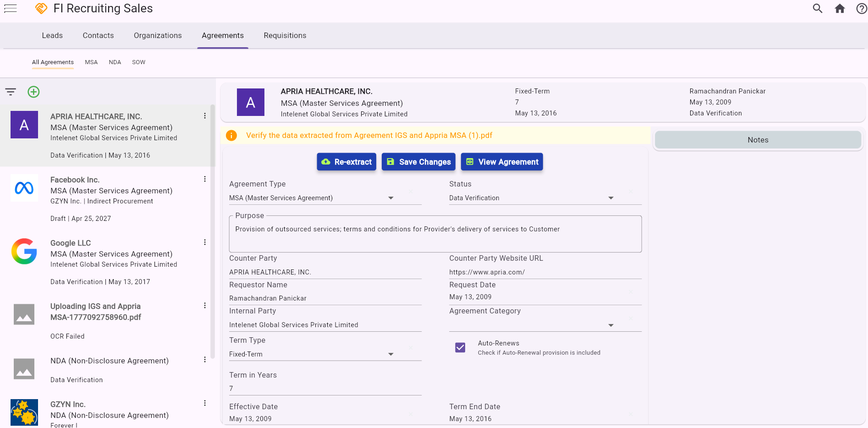
Task: Switch to the Requisitions tab
Action: [285, 36]
